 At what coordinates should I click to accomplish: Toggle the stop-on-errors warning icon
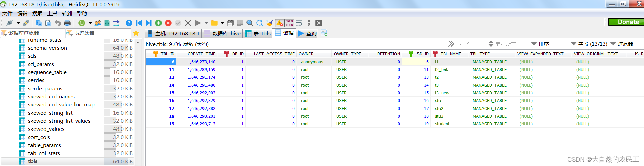pos(279,23)
